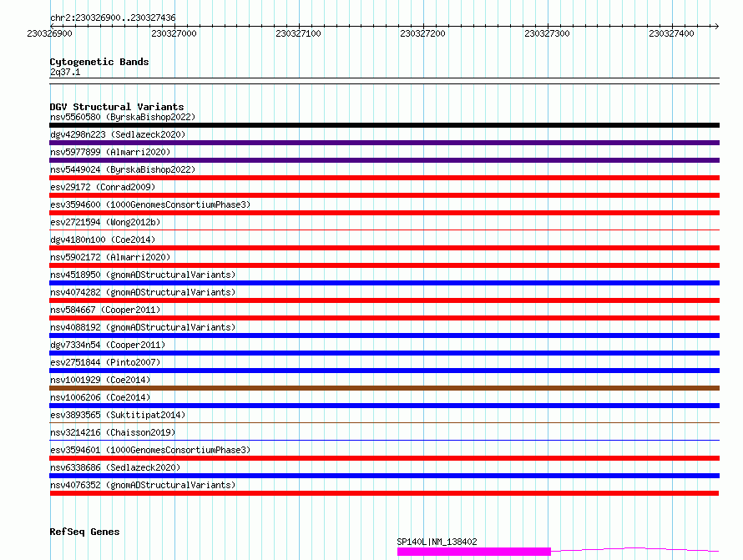Click nsv4074282 (gnomADStructuralVariants) label
The height and width of the screenshot is (560, 743).
143,292
